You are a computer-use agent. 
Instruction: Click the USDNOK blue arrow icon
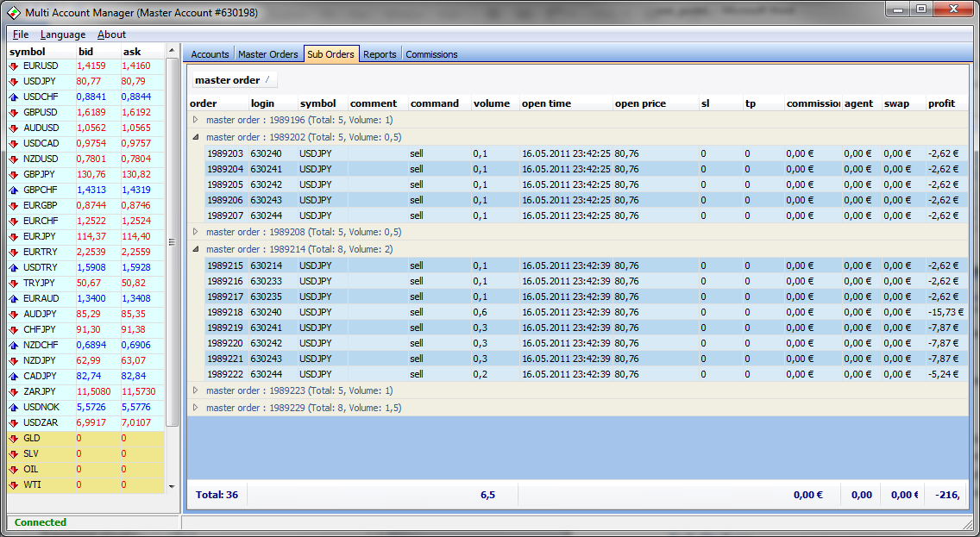14,407
